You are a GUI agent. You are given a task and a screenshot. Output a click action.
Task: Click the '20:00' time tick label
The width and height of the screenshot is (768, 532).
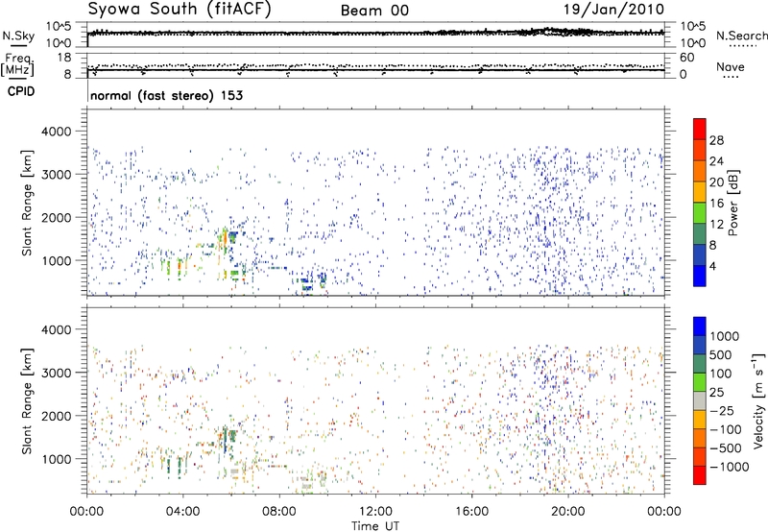tap(568, 512)
